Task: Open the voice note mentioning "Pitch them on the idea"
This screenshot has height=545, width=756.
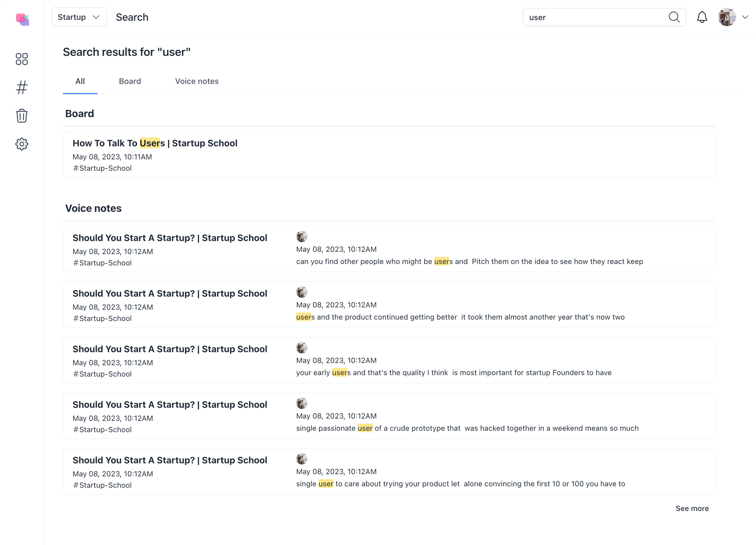Action: click(x=389, y=249)
